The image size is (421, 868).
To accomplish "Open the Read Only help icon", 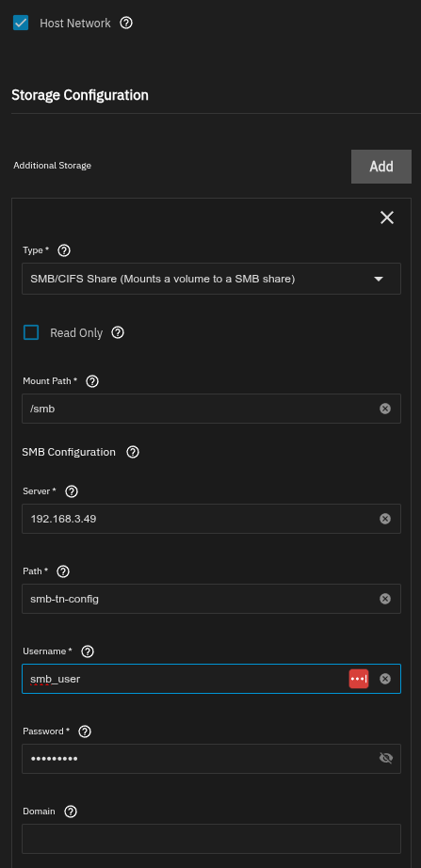I will [x=118, y=332].
